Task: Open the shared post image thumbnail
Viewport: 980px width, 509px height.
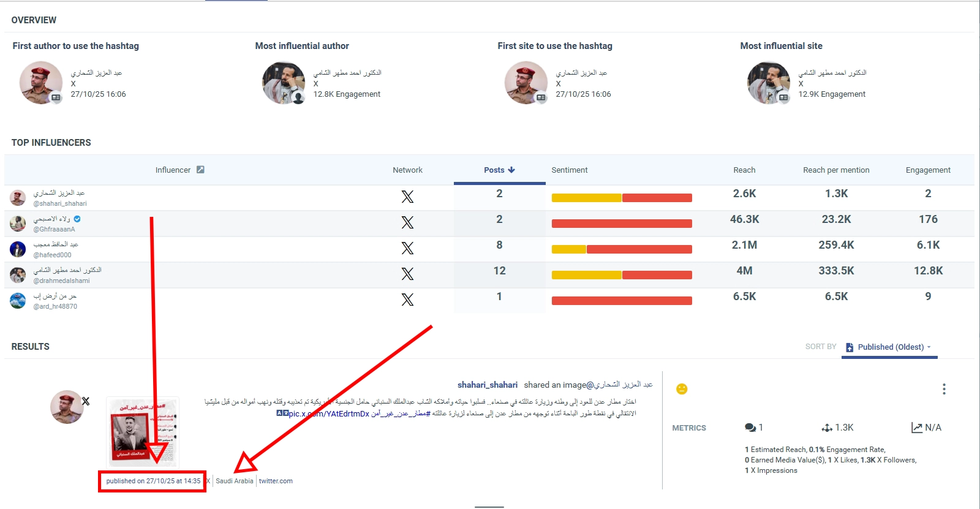Action: coord(143,431)
